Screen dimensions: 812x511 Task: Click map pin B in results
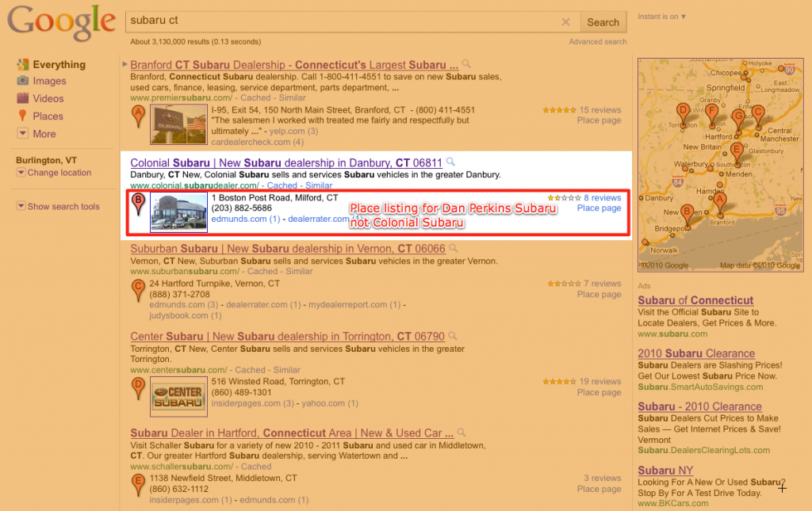click(138, 204)
